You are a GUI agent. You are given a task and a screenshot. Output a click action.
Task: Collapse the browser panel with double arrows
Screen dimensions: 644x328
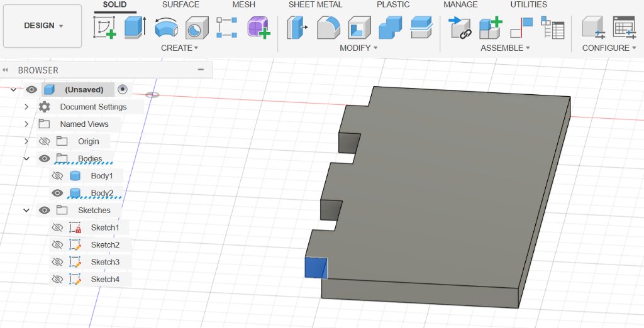(5, 70)
